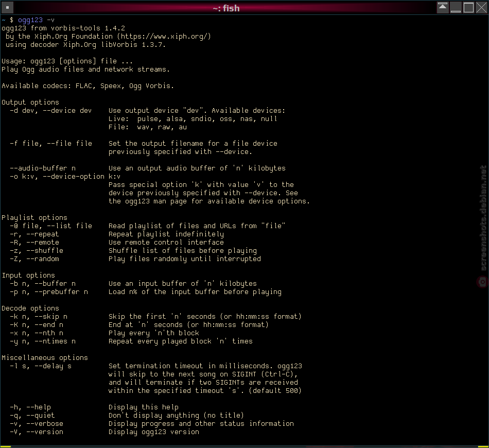Click the '-R, --remote' option
The height and width of the screenshot is (448, 489).
click(x=34, y=243)
